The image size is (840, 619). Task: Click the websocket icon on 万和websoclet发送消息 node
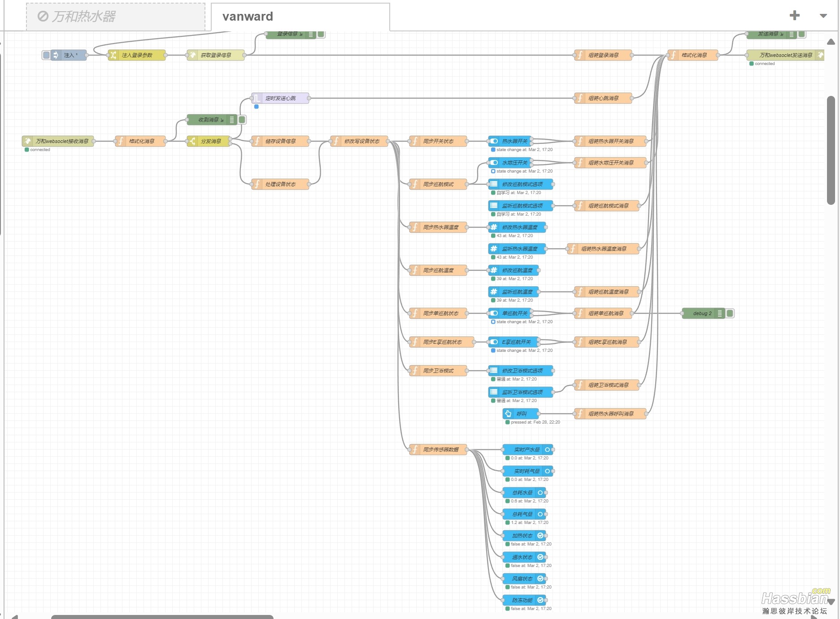click(820, 55)
